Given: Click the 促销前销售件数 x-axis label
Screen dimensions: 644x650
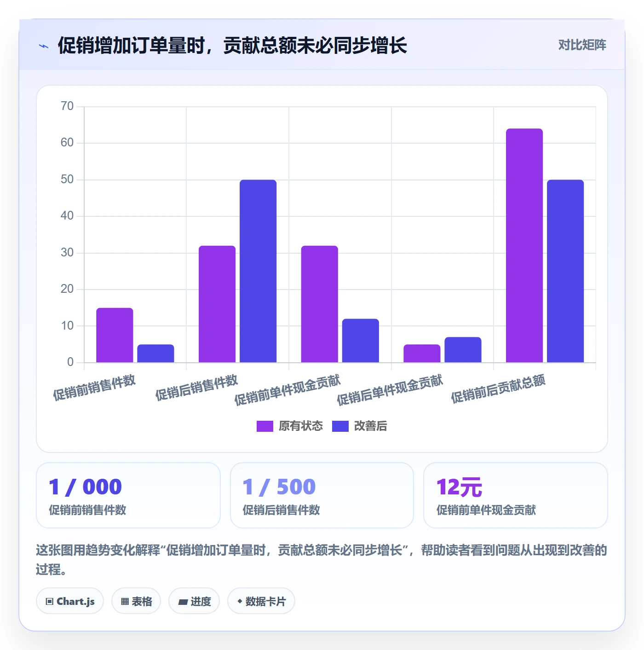Looking at the screenshot, I should 94,388.
